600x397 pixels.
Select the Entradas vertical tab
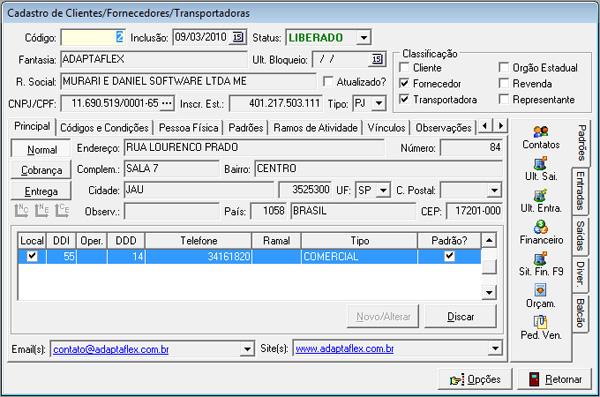point(580,191)
